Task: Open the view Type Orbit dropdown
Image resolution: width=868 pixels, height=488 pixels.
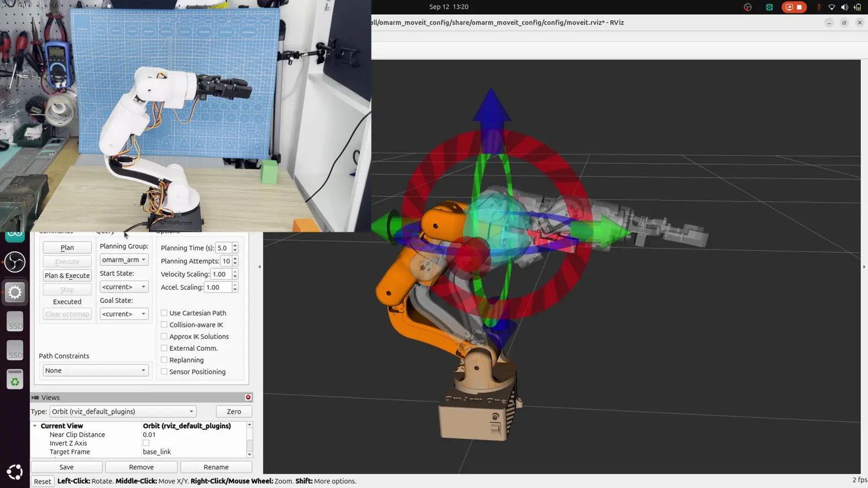Action: 123,412
